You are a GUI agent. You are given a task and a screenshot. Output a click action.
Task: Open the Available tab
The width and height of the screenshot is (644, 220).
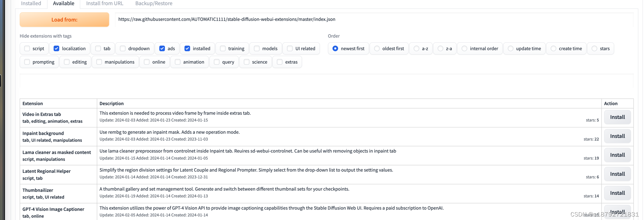[x=64, y=3]
